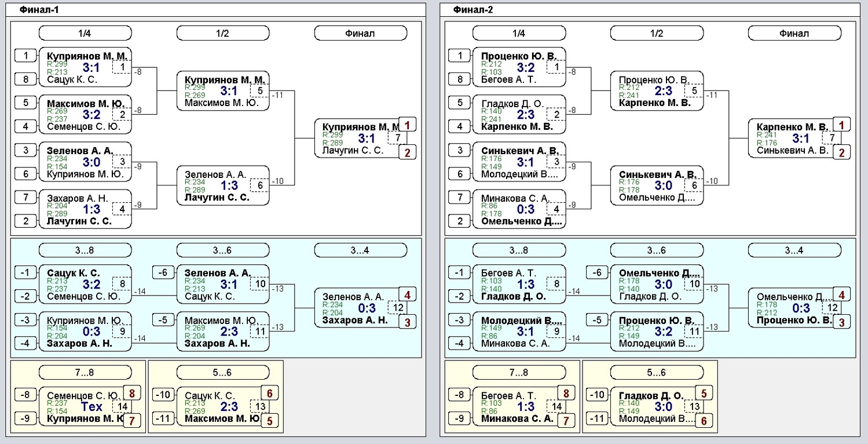
Task: Select the 1/4 round header in Финал-1
Action: click(85, 33)
